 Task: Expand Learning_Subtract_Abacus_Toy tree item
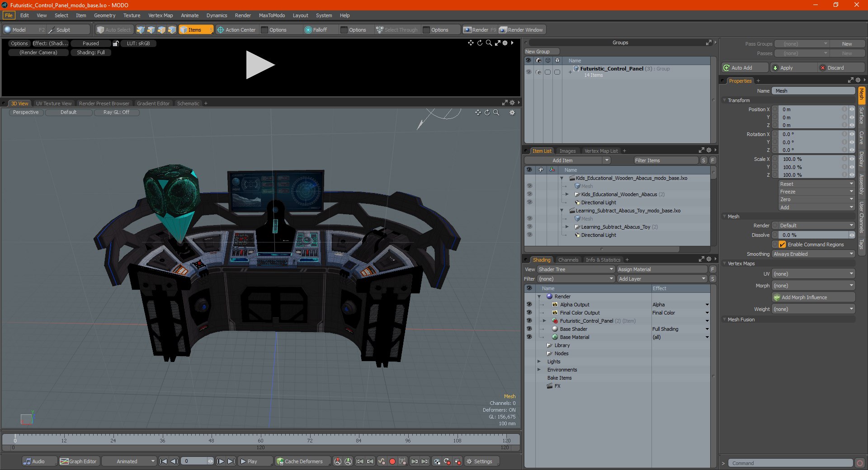point(567,227)
